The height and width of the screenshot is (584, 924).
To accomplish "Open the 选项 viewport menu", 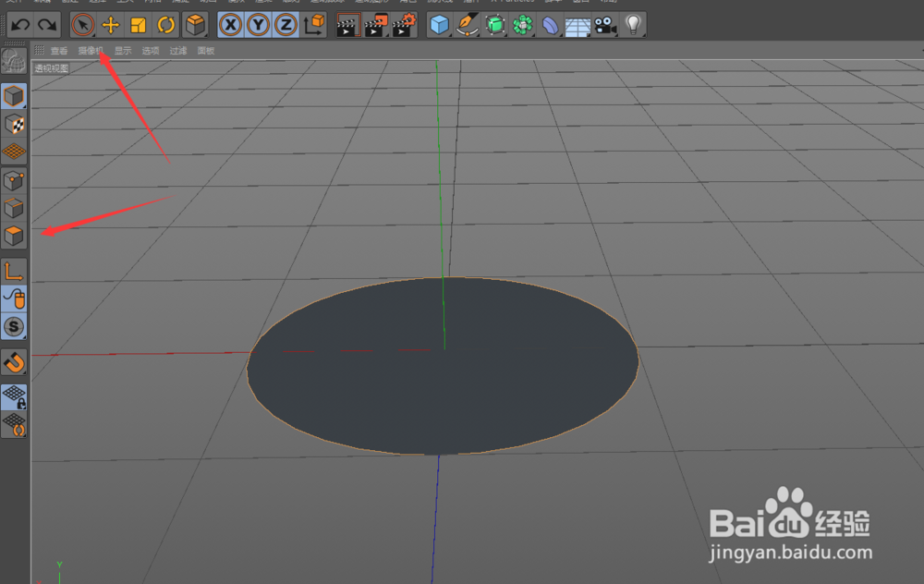I will click(x=151, y=51).
